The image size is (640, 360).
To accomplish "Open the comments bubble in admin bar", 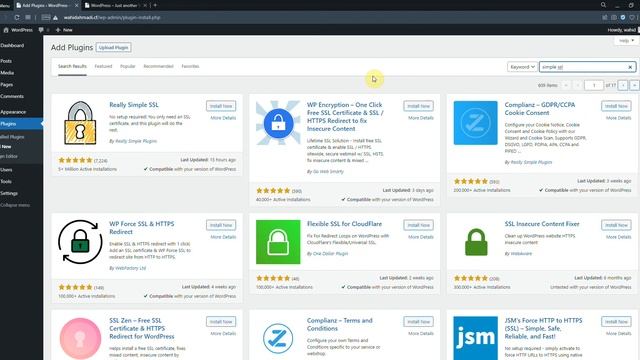I will click(x=41, y=30).
